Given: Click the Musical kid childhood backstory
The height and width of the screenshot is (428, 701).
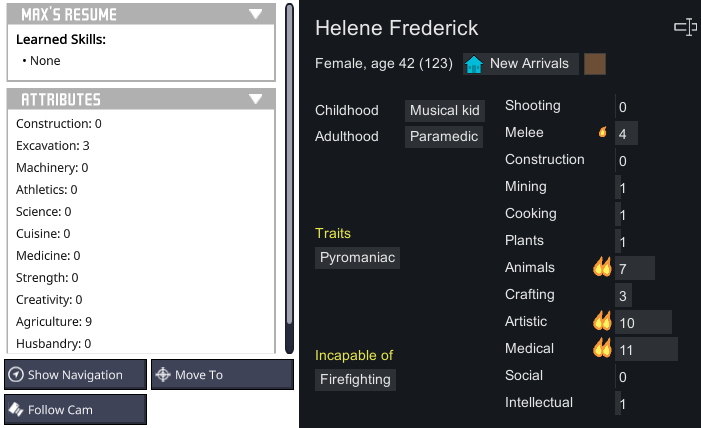Looking at the screenshot, I should pyautogui.click(x=445, y=110).
